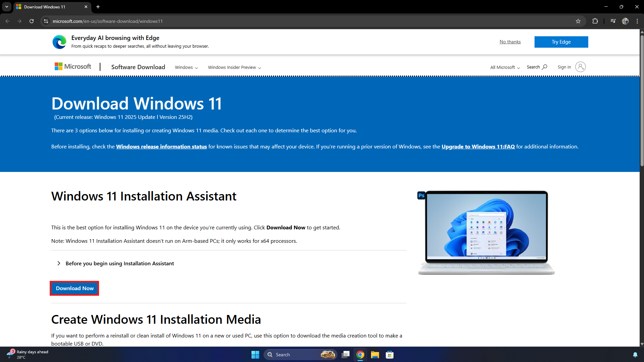Open the Extensions puzzle-piece icon
Screen dimensions: 644x362
(595, 21)
